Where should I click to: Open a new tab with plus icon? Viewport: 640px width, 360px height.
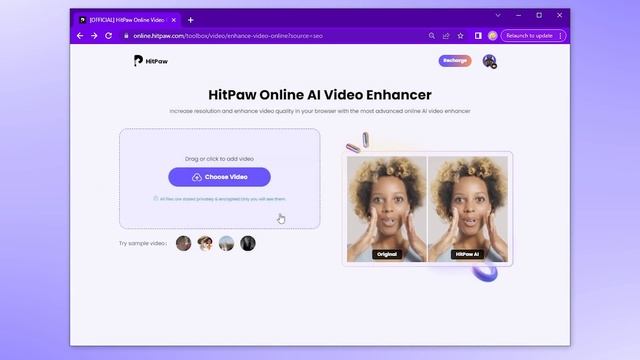click(191, 20)
